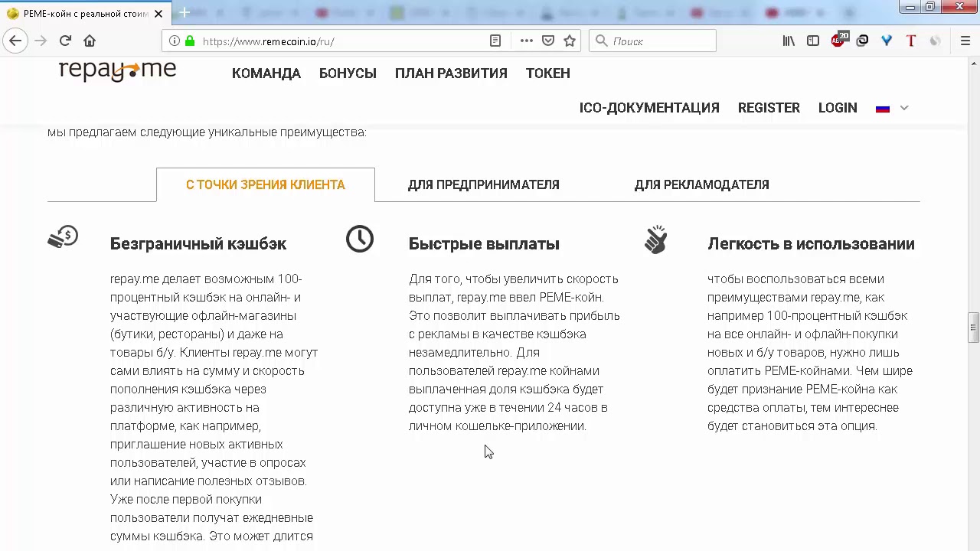The height and width of the screenshot is (551, 980).
Task: Expand the language selector chevron
Action: (904, 108)
